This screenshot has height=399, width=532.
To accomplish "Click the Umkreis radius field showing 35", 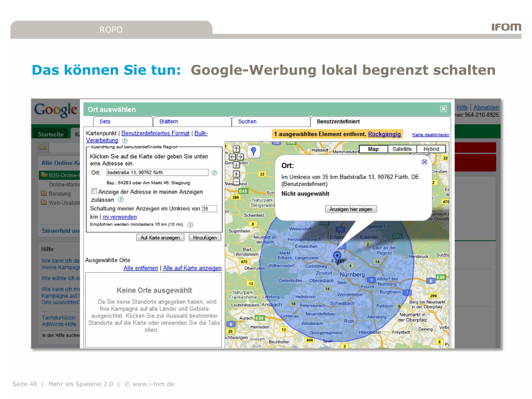I will tap(209, 209).
